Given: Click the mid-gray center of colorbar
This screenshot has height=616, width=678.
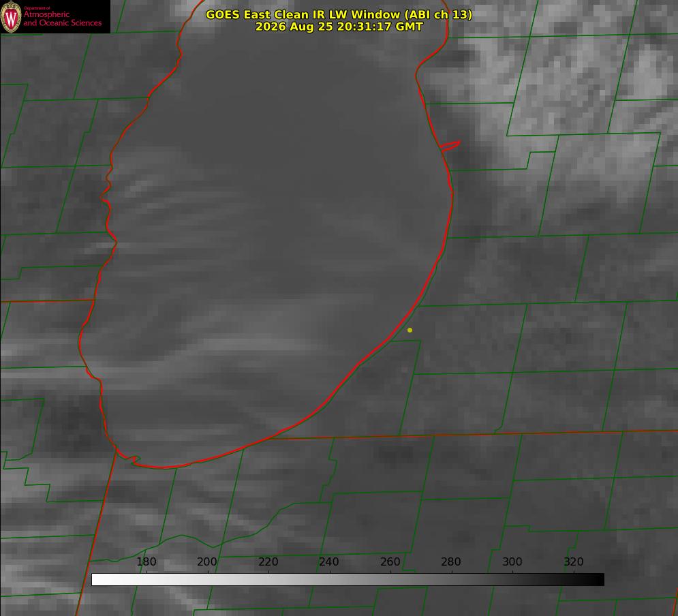Looking at the screenshot, I should tap(348, 579).
